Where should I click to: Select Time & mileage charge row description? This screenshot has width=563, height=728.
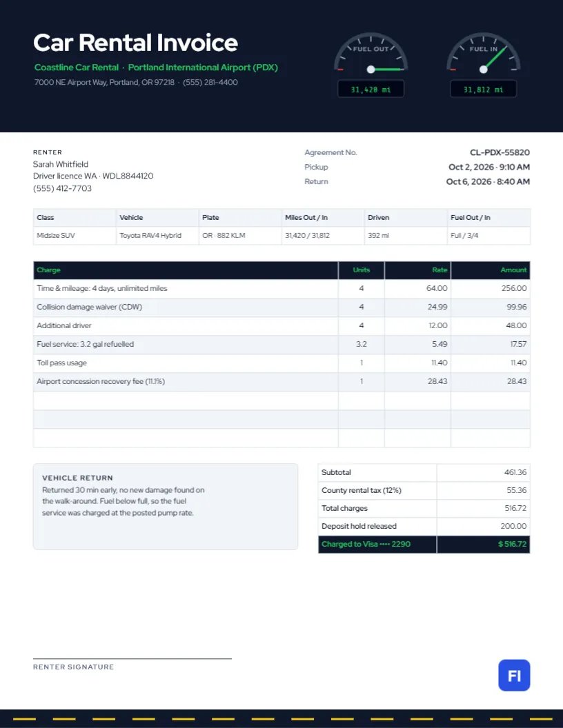(101, 288)
